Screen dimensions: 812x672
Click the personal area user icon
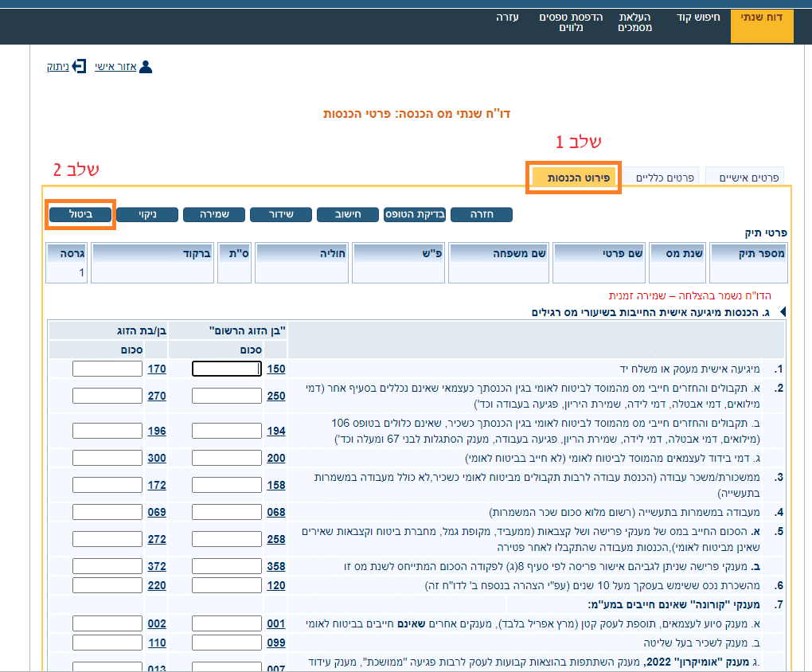point(145,67)
